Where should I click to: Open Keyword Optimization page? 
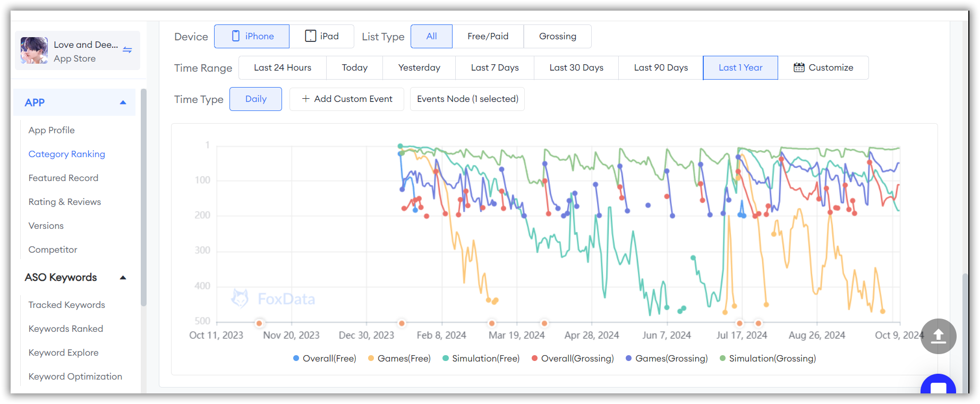point(75,376)
